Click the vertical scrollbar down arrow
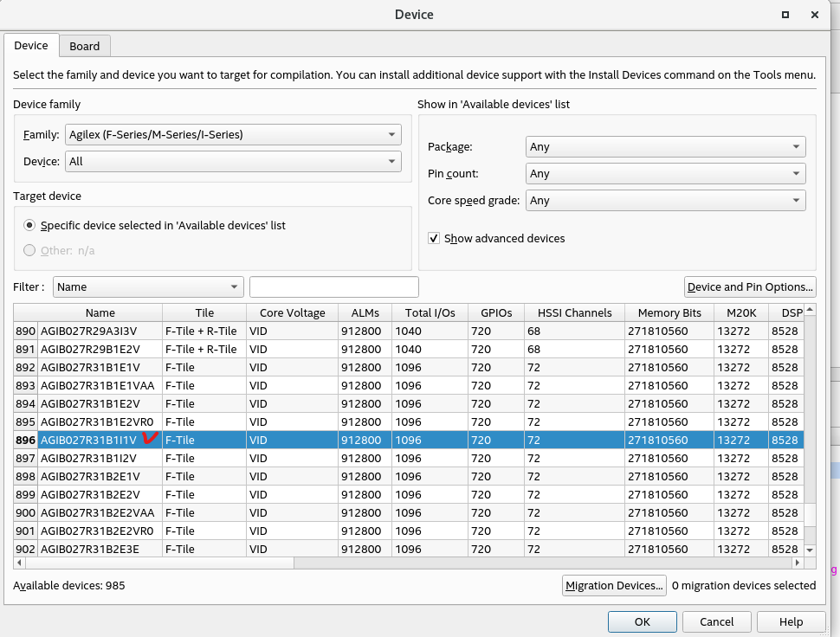840x637 pixels. (810, 550)
